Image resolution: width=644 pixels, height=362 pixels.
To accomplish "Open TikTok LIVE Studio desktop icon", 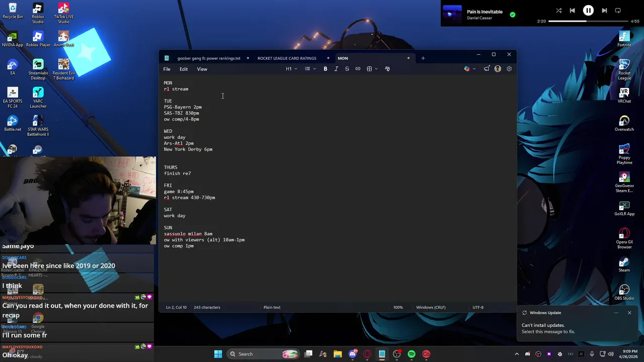I will 63,14.
